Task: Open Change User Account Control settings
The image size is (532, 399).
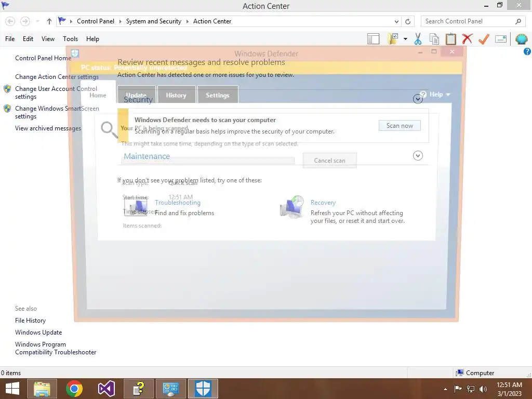Action: pos(56,92)
